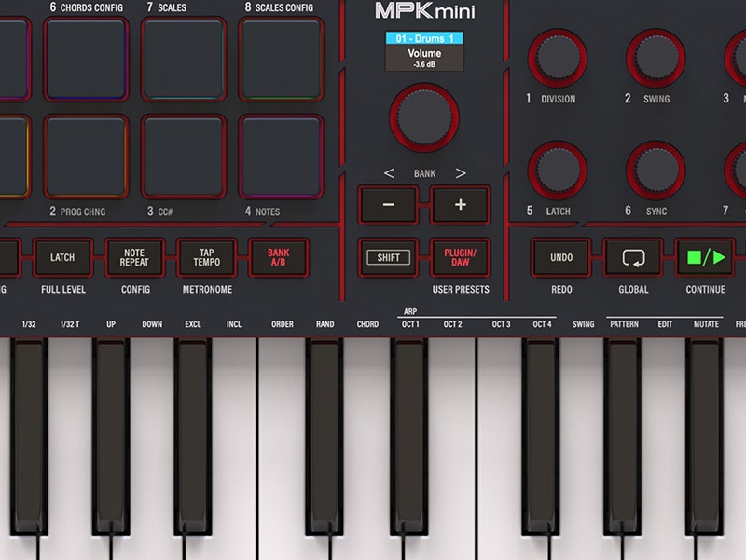Click the METRONOME label

point(207,290)
